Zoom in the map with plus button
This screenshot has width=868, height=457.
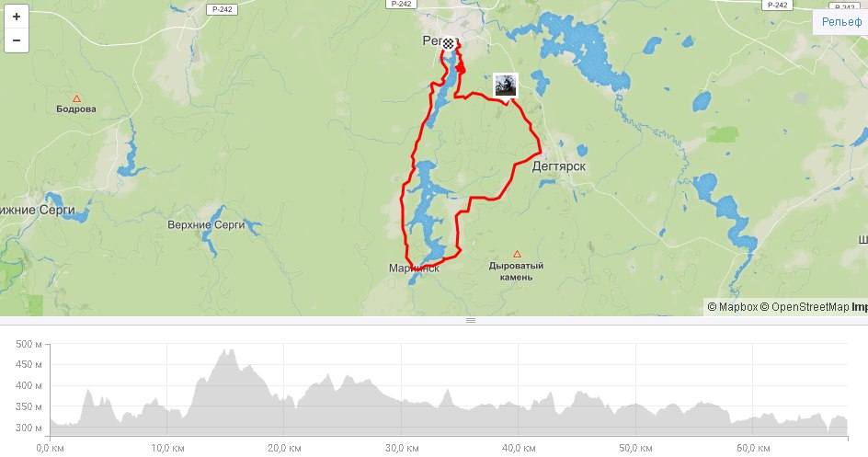(x=17, y=17)
